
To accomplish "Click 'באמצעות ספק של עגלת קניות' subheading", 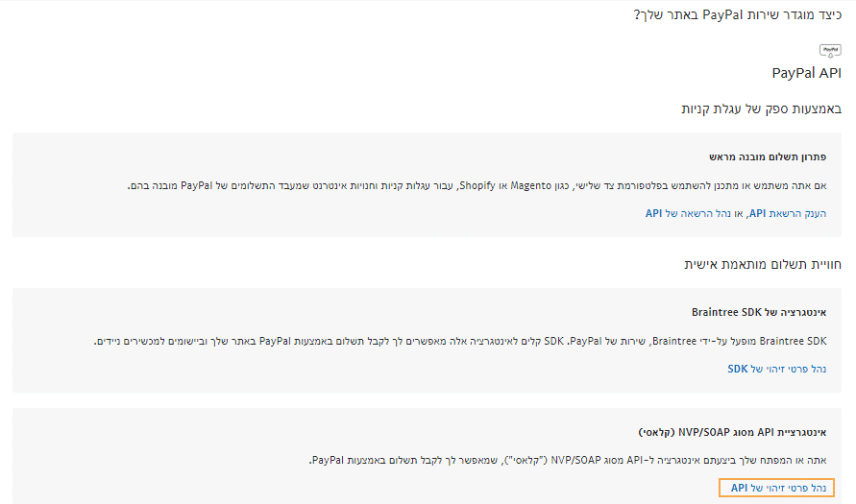I will coord(761,109).
